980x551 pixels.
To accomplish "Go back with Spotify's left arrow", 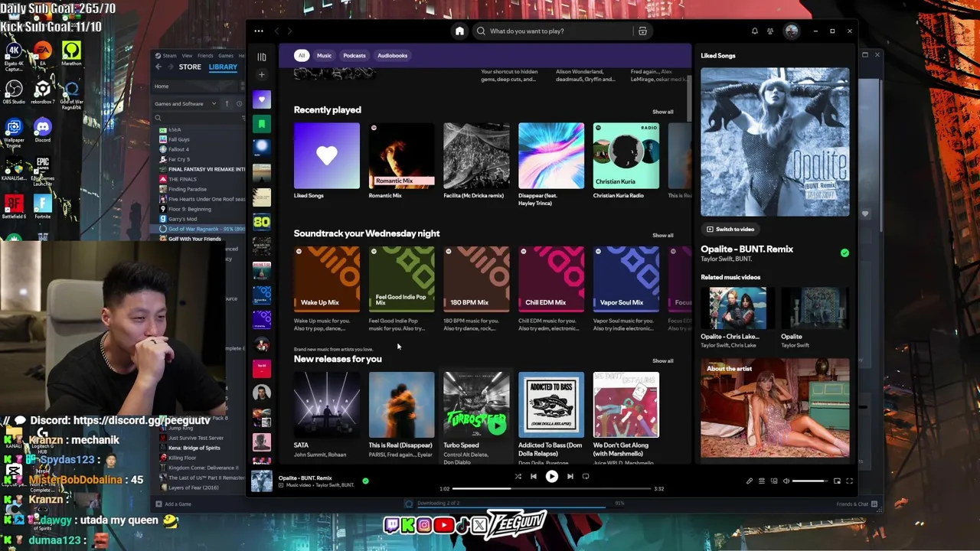I will click(277, 31).
